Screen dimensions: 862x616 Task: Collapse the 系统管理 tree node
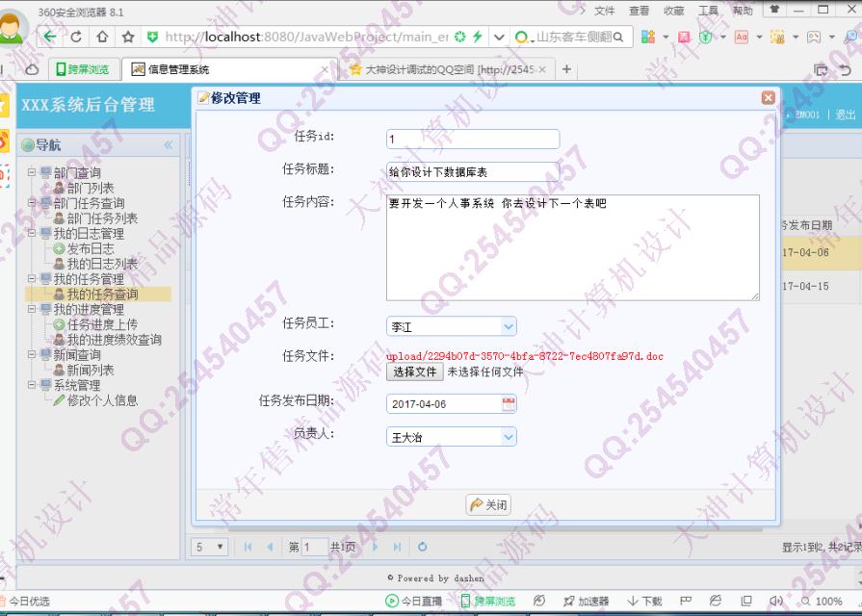click(32, 385)
